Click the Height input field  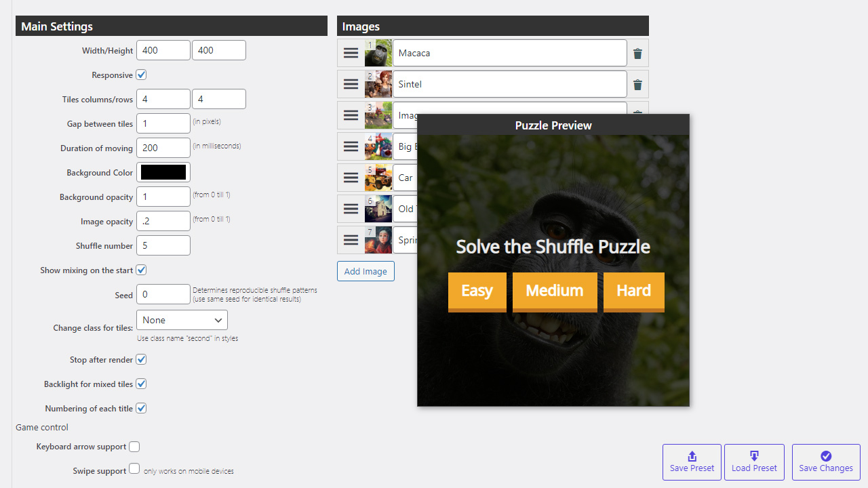coord(219,50)
